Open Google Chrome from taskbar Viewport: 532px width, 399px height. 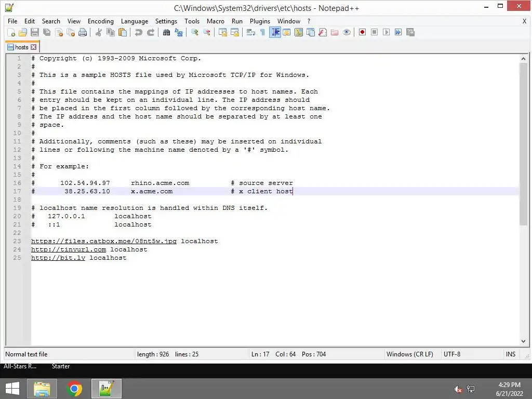pos(74,389)
